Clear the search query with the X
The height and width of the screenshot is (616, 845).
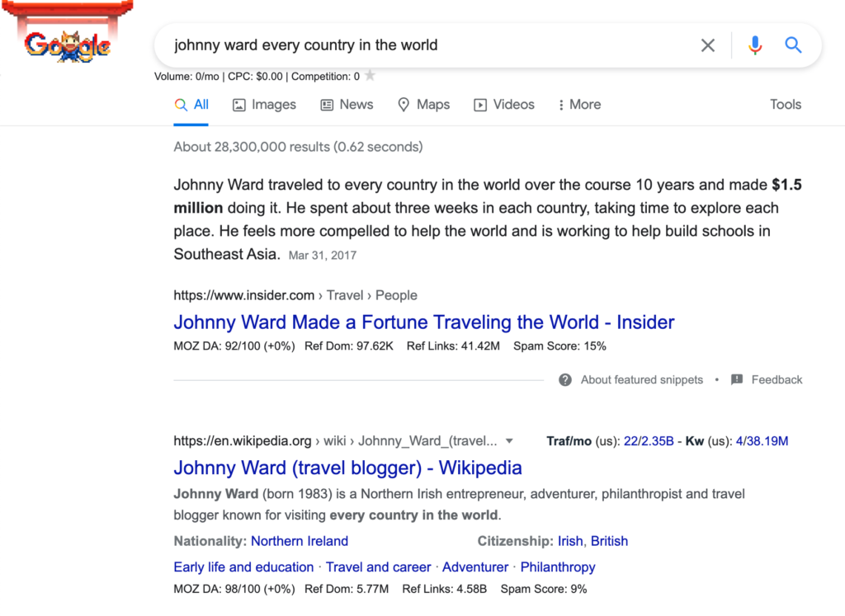pos(707,45)
